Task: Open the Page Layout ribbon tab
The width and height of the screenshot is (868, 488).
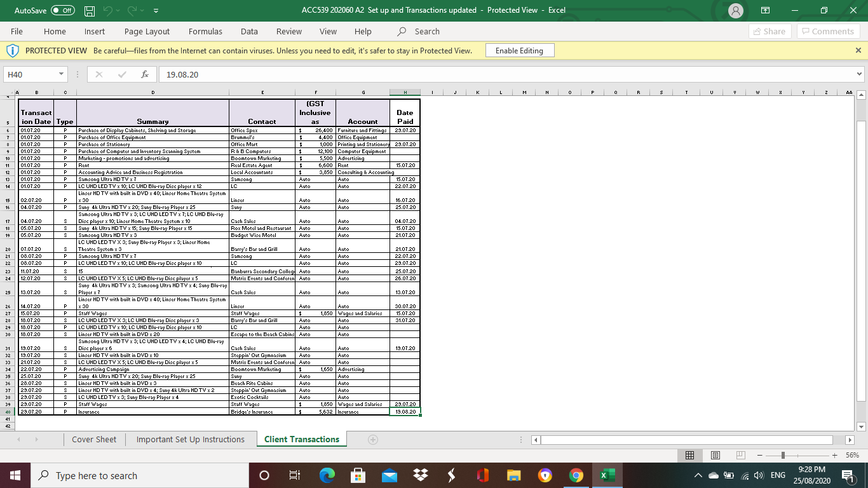Action: pyautogui.click(x=147, y=31)
